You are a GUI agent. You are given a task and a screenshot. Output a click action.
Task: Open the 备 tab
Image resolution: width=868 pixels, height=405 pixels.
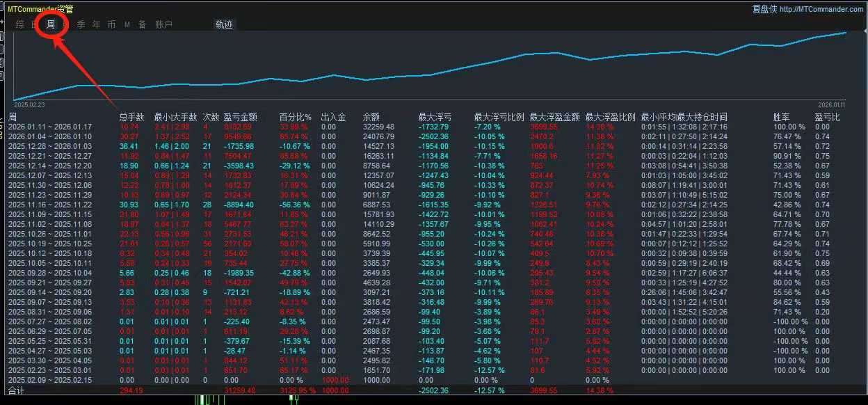point(142,24)
